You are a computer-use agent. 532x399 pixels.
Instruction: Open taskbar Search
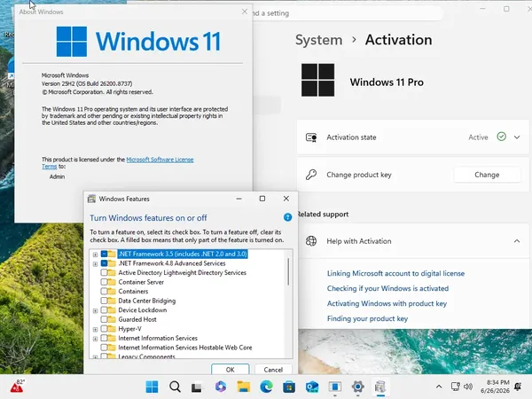point(175,387)
